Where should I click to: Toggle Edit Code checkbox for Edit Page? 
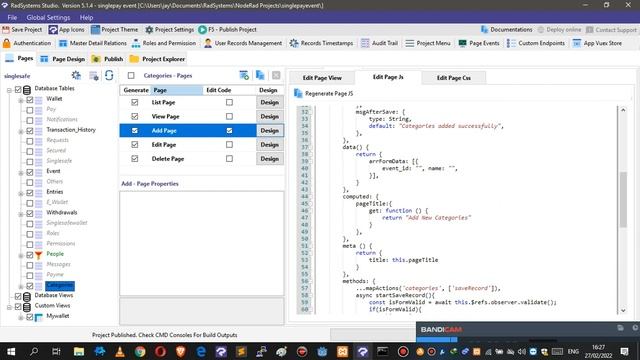[229, 144]
